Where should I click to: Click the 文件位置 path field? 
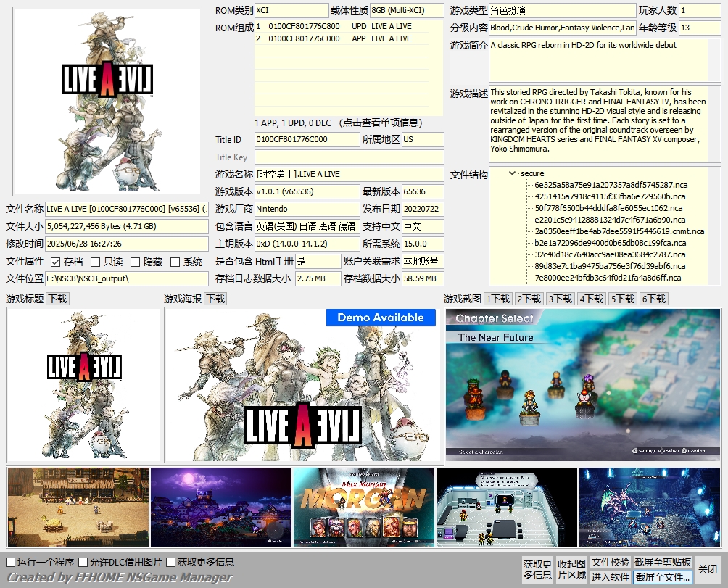pos(127,279)
